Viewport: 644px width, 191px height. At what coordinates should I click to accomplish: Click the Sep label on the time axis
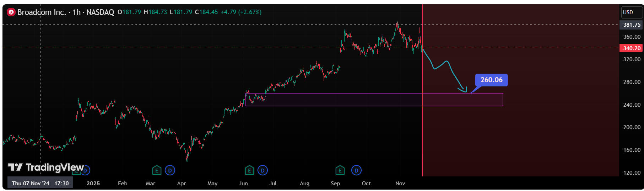[x=335, y=184]
